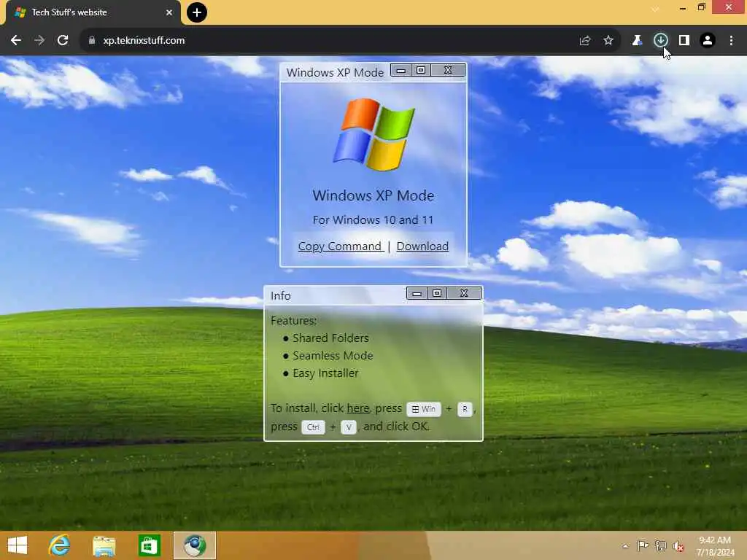The image size is (747, 560).
Task: Click the browser forward arrow
Action: point(39,41)
